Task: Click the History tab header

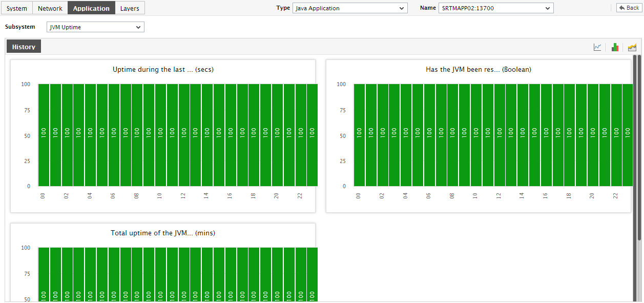Action: pos(24,47)
